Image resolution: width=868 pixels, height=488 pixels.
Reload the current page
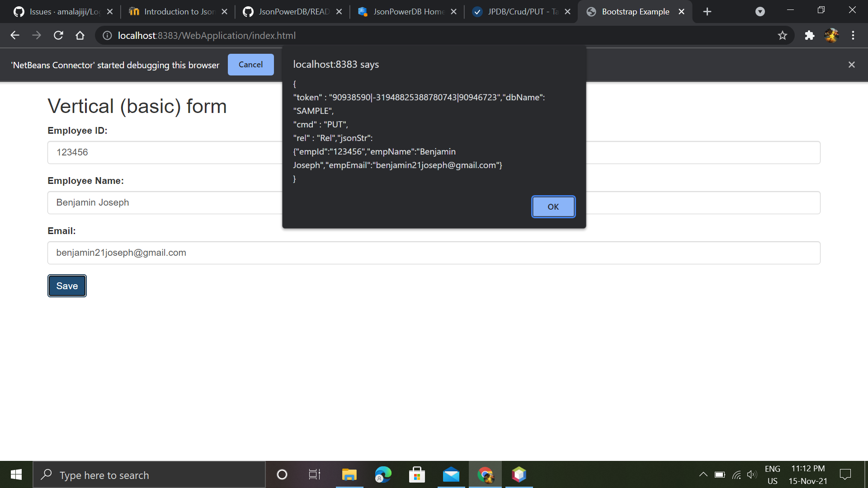[58, 35]
